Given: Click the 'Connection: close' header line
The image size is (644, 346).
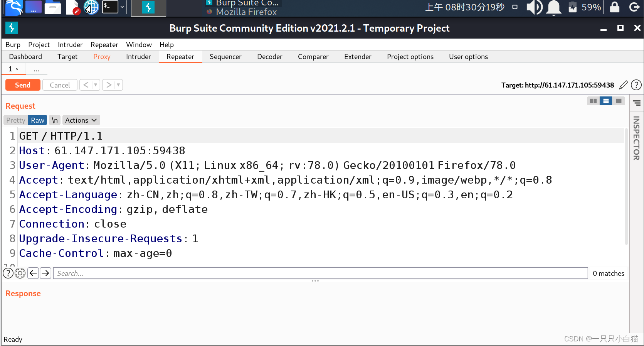Looking at the screenshot, I should [73, 224].
